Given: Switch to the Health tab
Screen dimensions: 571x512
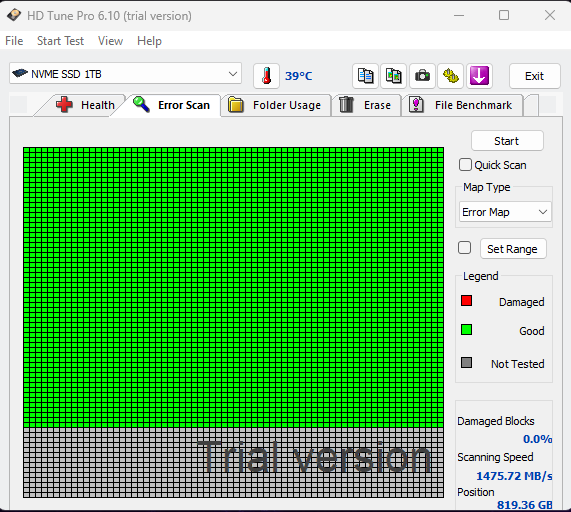Looking at the screenshot, I should (x=84, y=105).
